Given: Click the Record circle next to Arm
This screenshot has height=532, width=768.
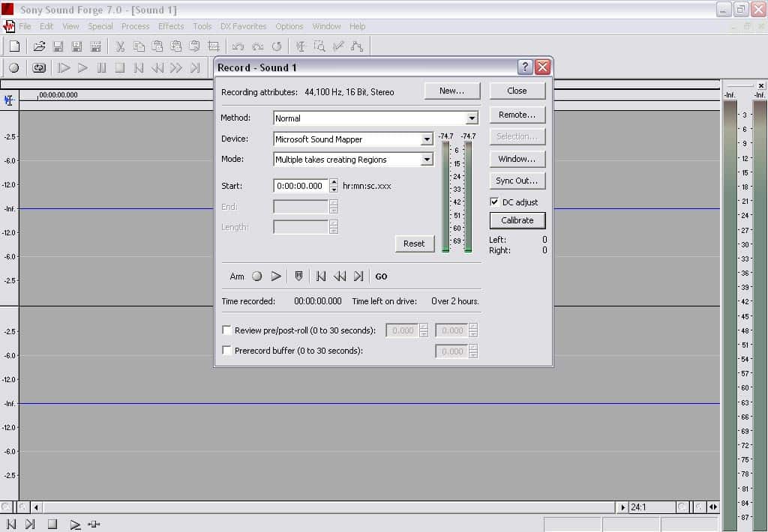Looking at the screenshot, I should pos(257,276).
